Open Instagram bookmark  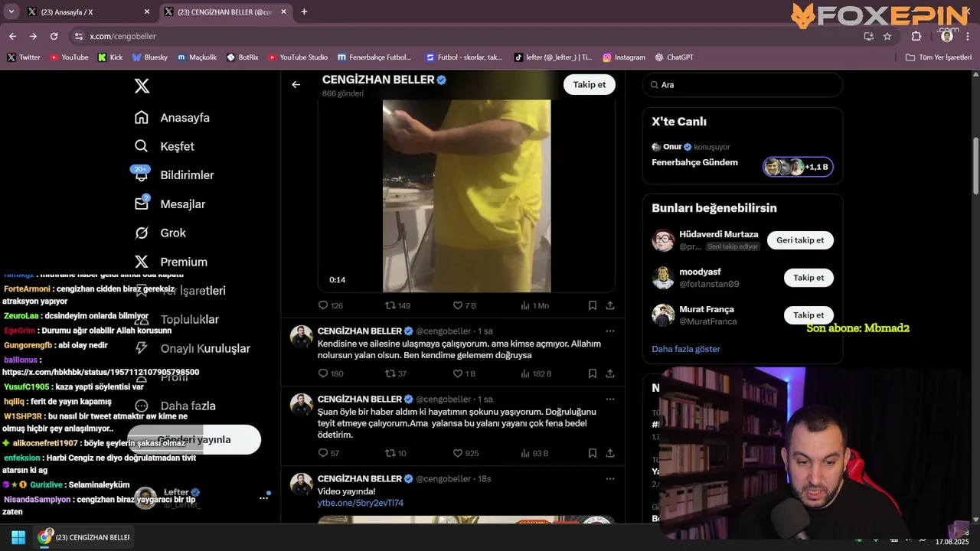click(624, 57)
